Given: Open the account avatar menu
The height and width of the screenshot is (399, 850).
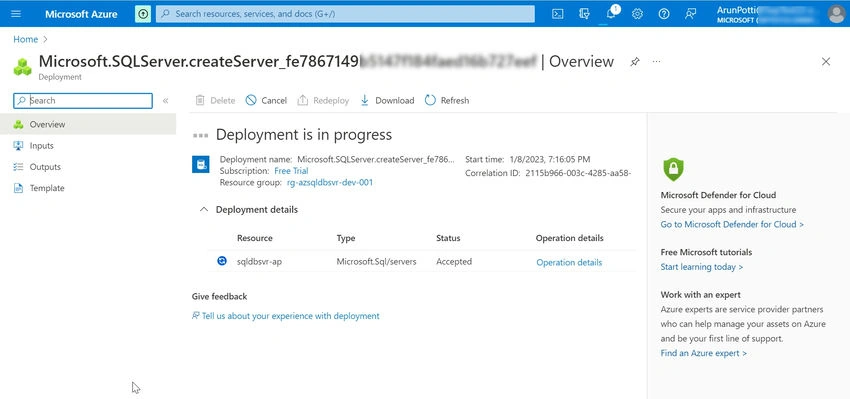Looking at the screenshot, I should tap(836, 14).
